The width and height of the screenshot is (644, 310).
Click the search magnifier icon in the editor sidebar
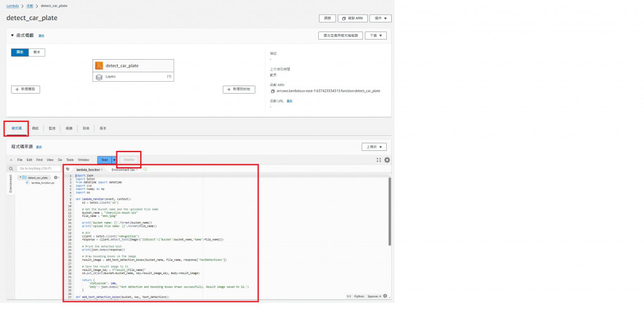11,169
